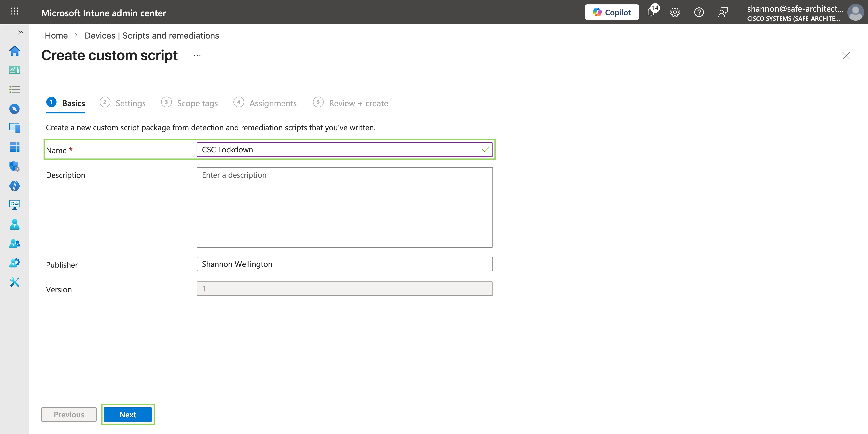Click the Microsoft Intune admin center title
Viewport: 868px width, 434px height.
(x=103, y=13)
